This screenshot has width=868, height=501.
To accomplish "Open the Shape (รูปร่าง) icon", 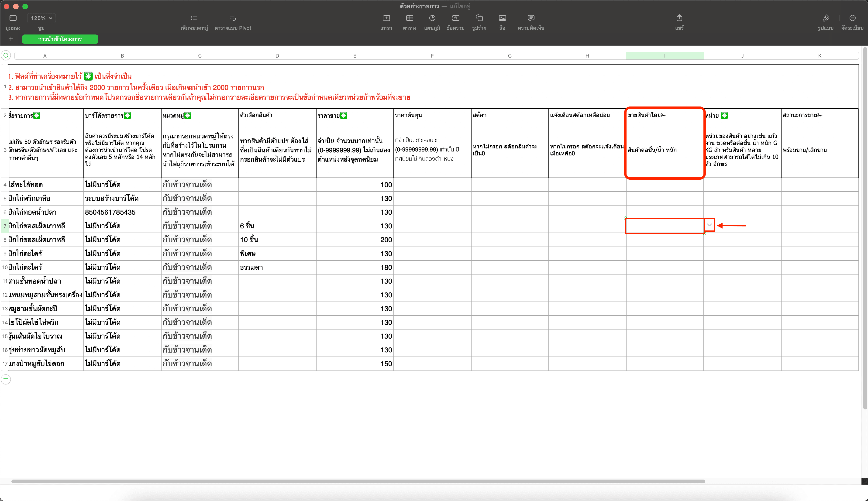I will tap(479, 18).
